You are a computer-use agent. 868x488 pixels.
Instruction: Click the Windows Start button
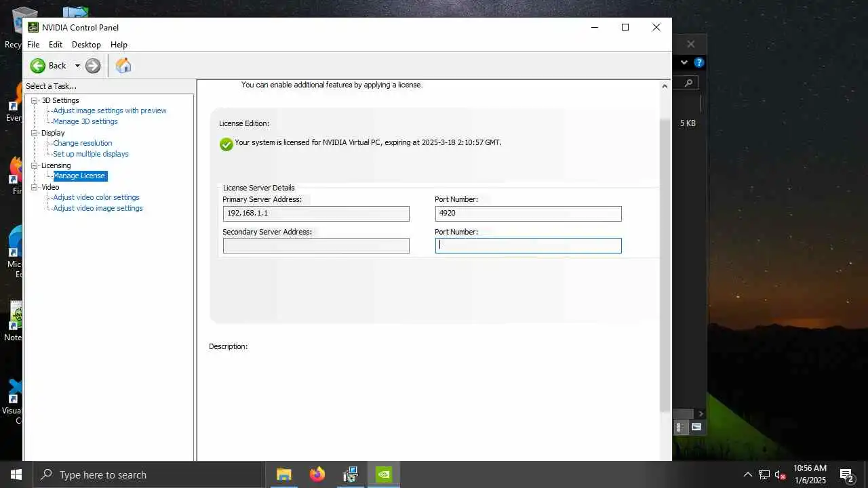[x=16, y=474]
